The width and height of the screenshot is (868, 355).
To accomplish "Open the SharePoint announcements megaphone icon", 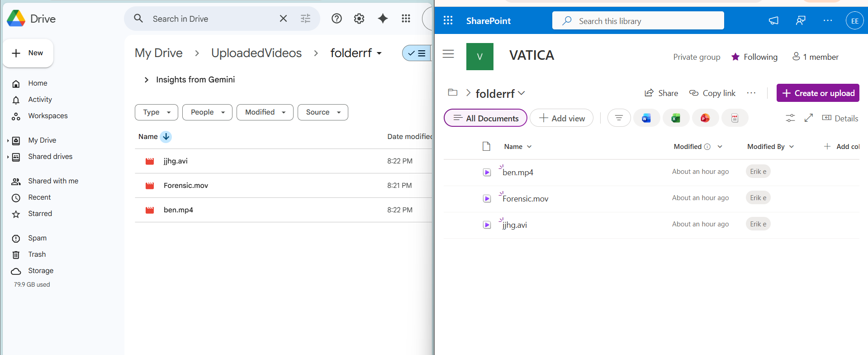I will pyautogui.click(x=773, y=20).
